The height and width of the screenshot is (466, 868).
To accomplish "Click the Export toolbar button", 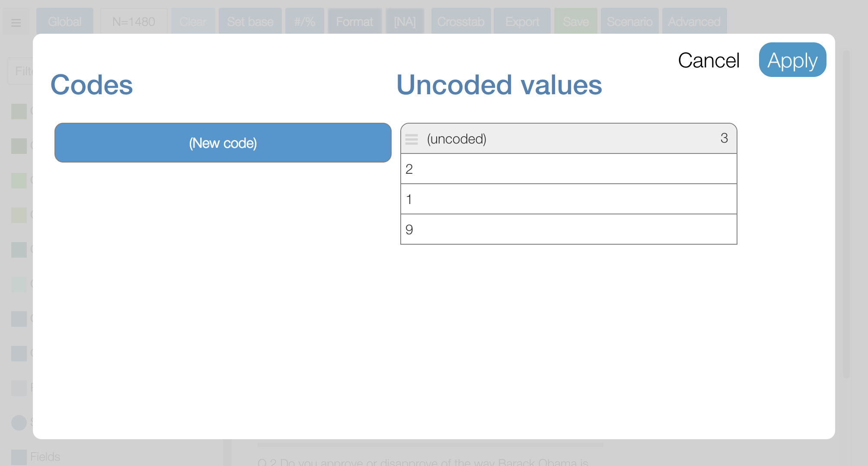I will [522, 21].
